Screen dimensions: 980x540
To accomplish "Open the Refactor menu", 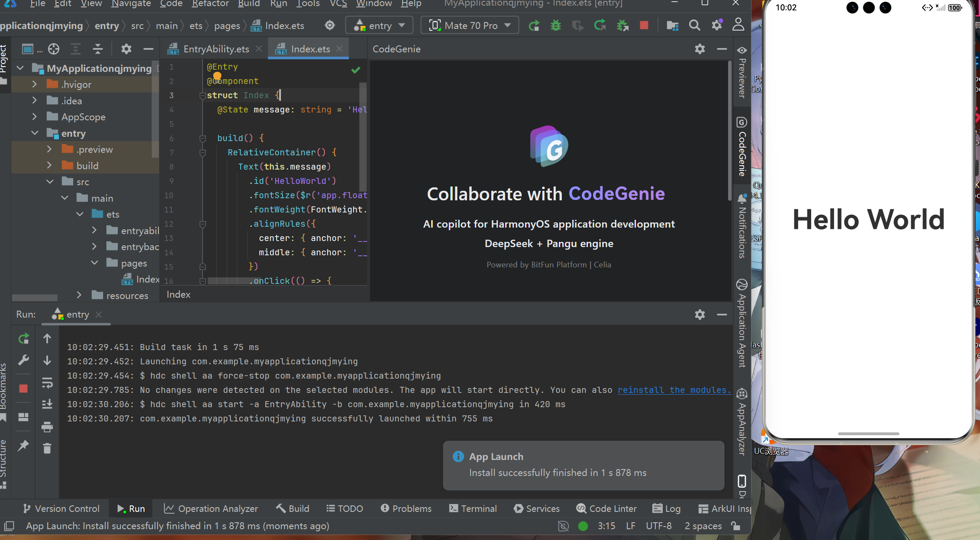I will [x=210, y=4].
